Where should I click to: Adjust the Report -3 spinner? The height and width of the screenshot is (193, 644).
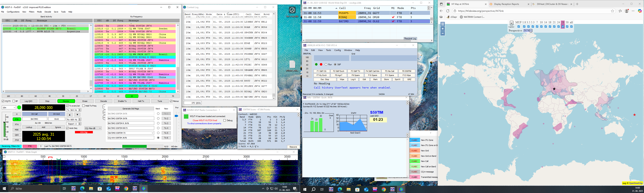(x=80, y=124)
